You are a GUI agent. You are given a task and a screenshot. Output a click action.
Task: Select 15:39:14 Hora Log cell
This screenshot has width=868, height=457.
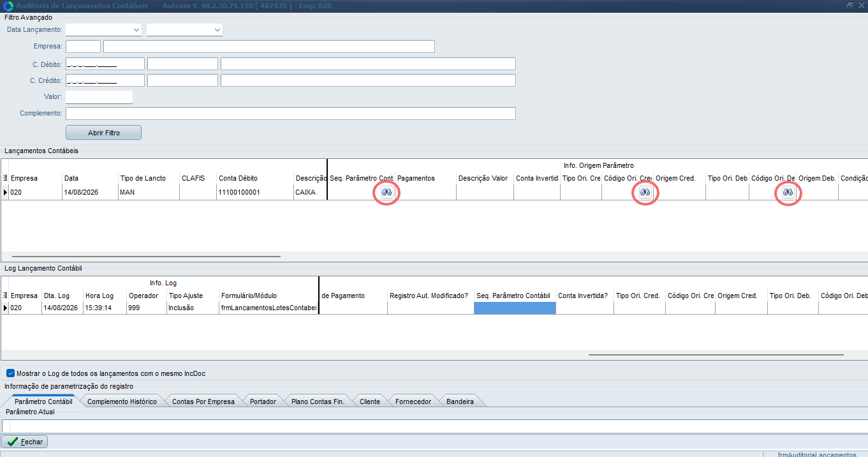(x=105, y=308)
